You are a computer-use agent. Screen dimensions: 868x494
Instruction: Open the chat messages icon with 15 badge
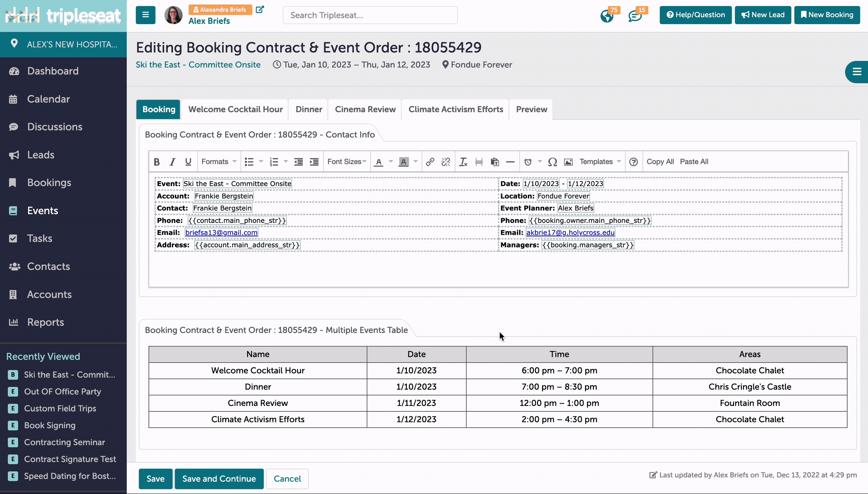pyautogui.click(x=635, y=16)
